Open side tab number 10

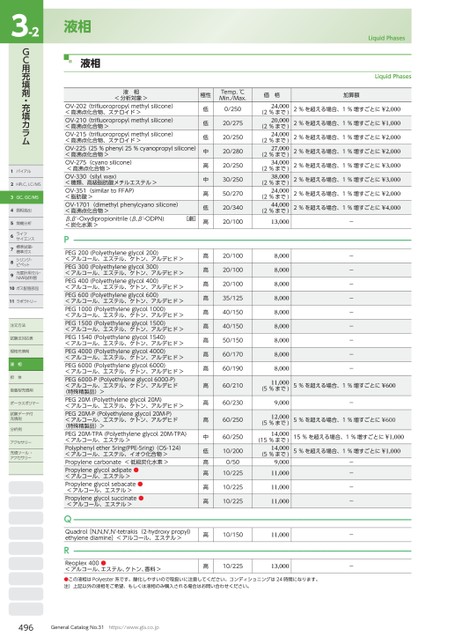pyautogui.click(x=26, y=288)
